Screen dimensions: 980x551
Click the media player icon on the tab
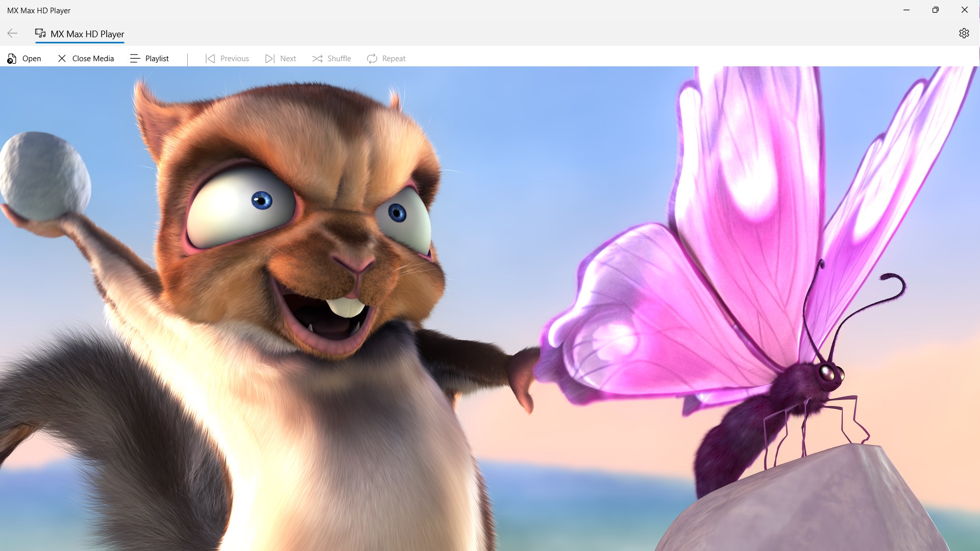coord(39,33)
